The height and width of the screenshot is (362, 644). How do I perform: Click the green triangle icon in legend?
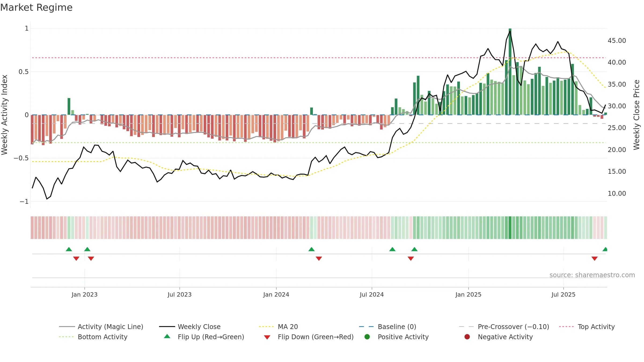click(167, 336)
